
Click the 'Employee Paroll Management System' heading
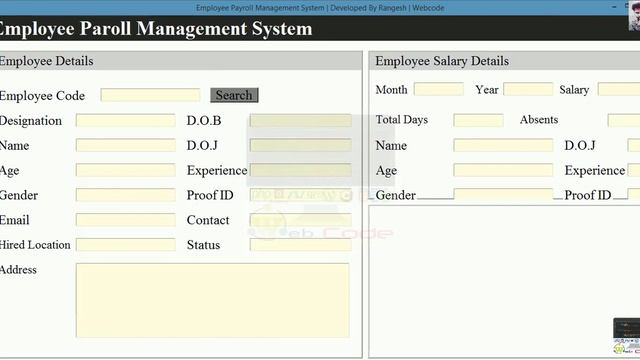156,29
